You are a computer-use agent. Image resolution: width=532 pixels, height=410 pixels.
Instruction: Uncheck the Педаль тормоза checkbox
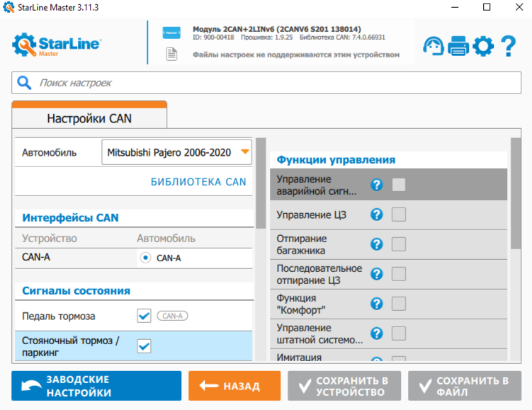tap(145, 316)
